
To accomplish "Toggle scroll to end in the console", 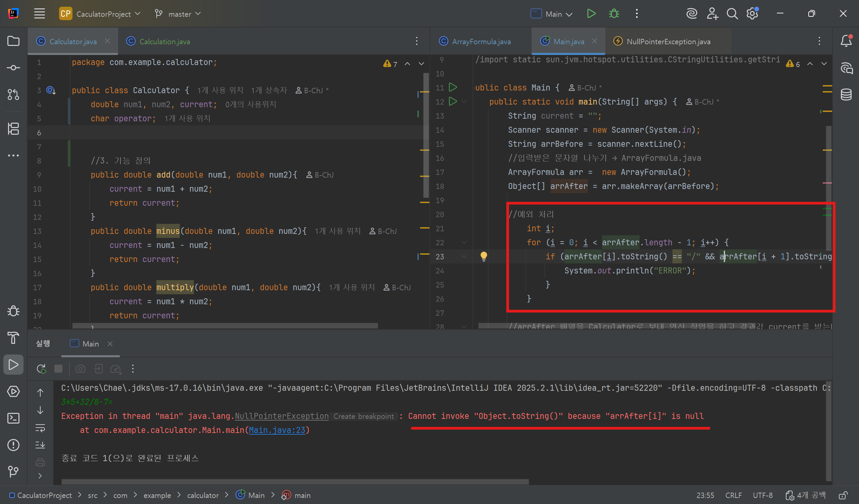I will (40, 444).
